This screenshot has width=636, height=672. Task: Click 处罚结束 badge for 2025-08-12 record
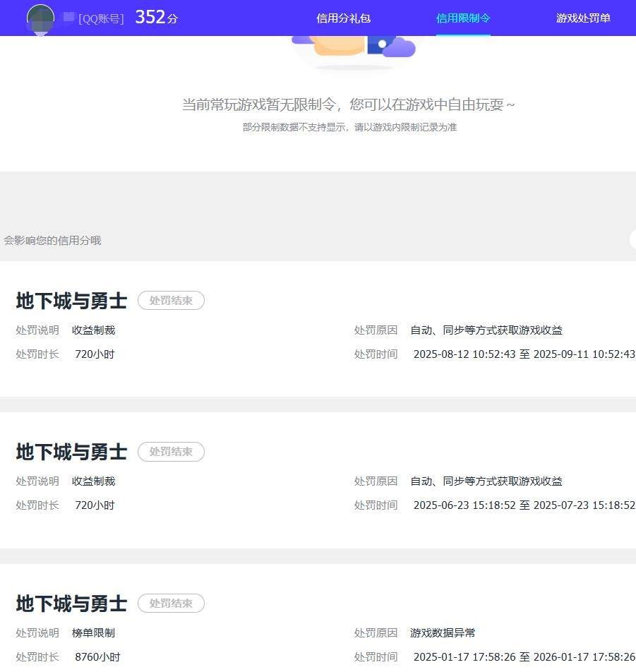tap(171, 301)
